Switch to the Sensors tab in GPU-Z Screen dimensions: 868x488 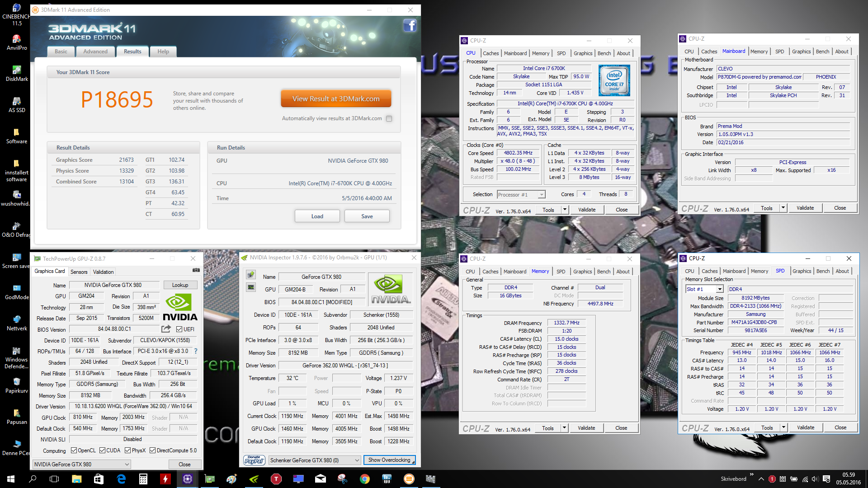[x=79, y=272]
